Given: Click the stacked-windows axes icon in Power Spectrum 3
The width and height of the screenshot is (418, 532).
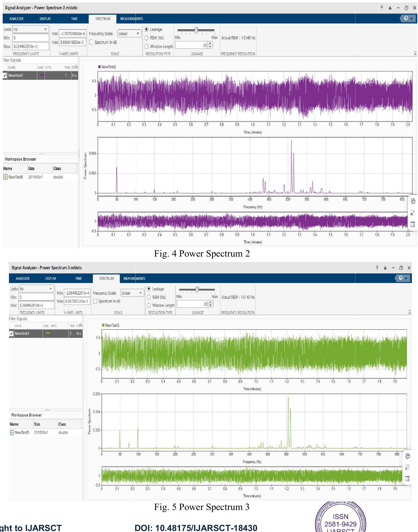Looking at the screenshot, I should point(408,456).
